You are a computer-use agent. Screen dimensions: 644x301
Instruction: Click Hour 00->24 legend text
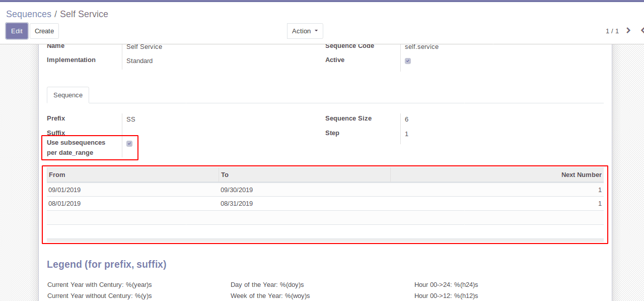point(447,285)
